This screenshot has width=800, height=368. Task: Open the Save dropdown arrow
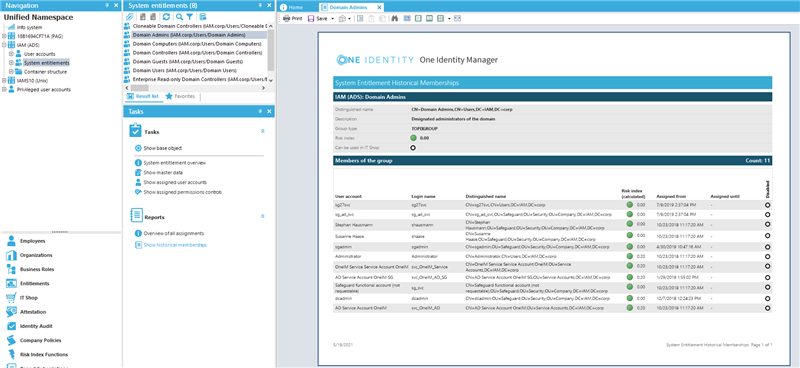click(x=333, y=18)
